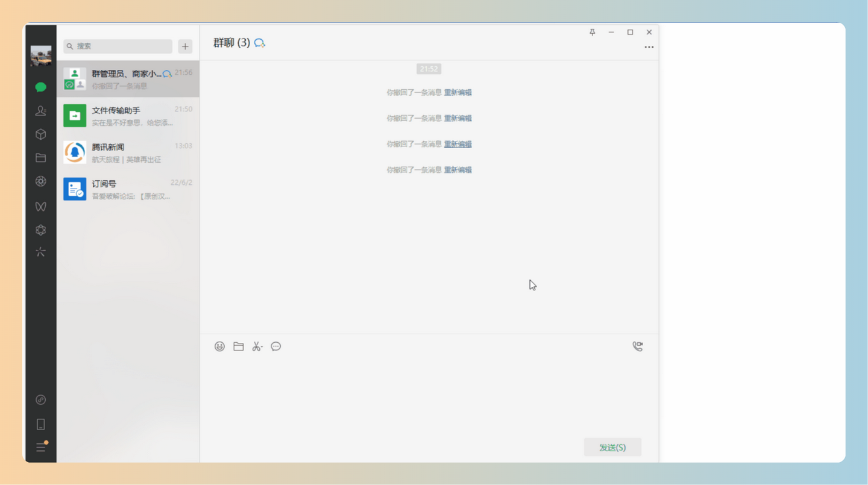Open chat history via the speech bubble icon
Screen dimensions: 868x485
[x=276, y=346]
